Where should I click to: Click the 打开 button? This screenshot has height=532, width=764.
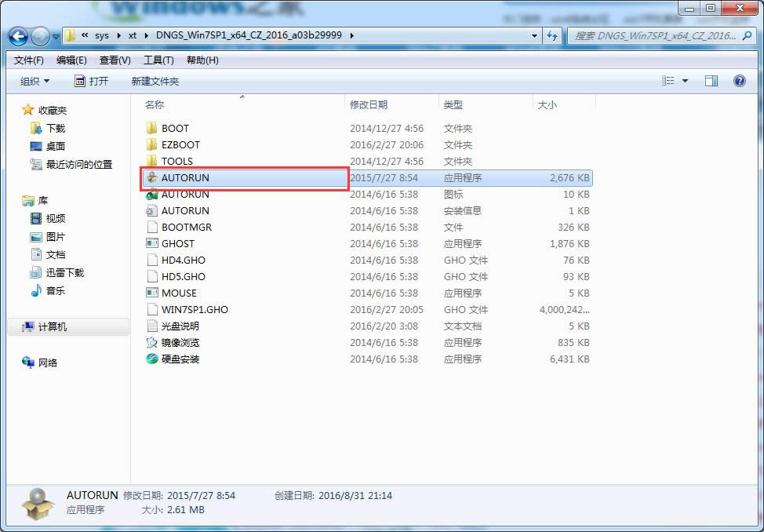pyautogui.click(x=93, y=80)
